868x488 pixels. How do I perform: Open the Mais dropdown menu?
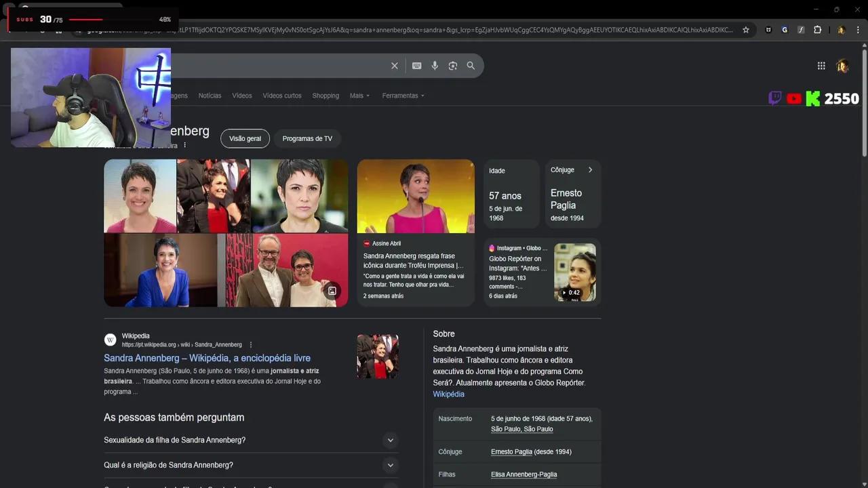(x=359, y=96)
